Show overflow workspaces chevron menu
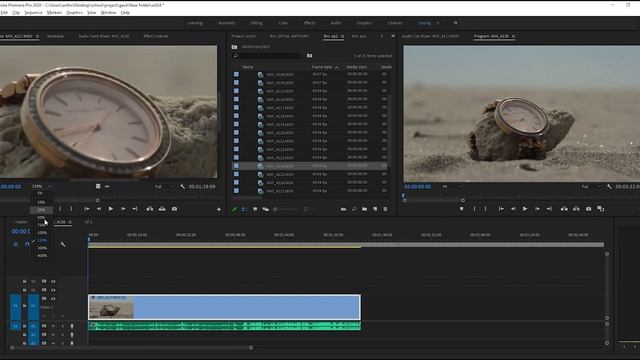640x360 pixels. click(x=456, y=23)
